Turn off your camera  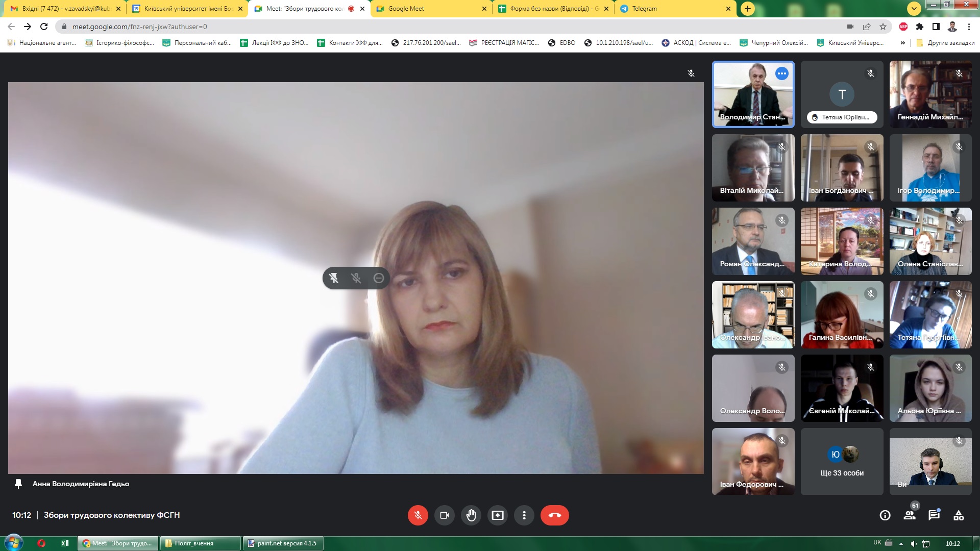(444, 515)
